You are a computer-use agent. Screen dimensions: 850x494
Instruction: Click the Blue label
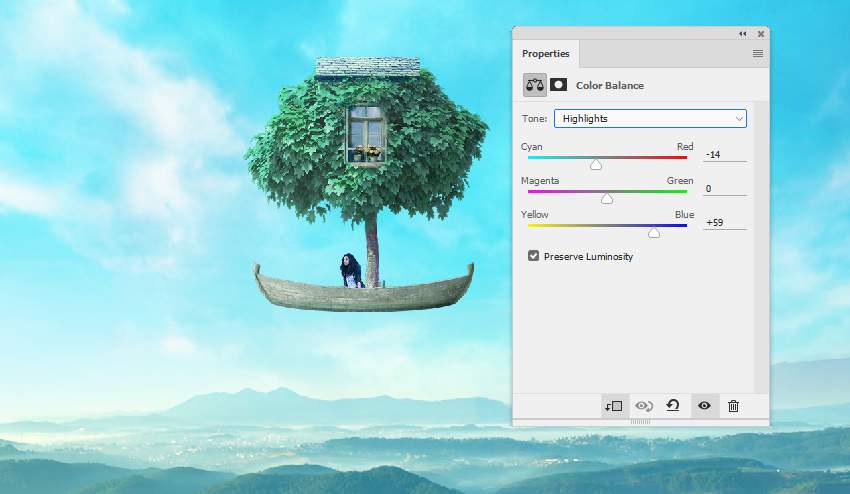click(684, 215)
